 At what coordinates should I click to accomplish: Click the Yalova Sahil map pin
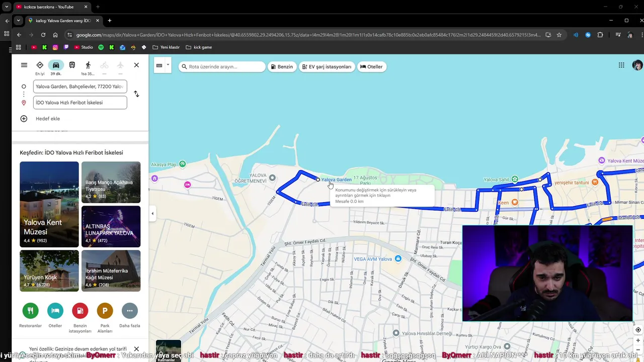point(515,179)
